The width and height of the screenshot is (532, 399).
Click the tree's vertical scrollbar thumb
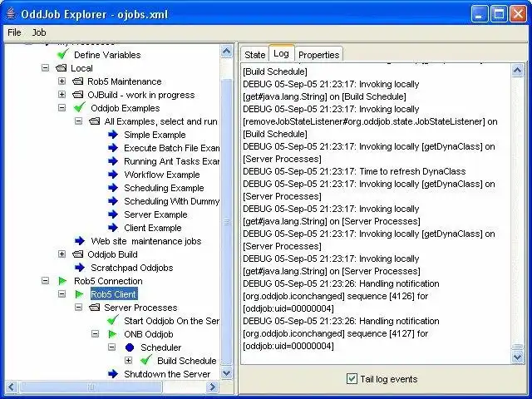point(226,222)
